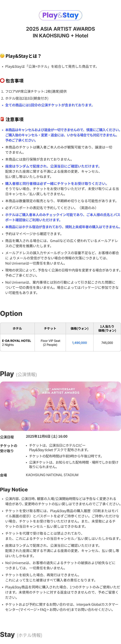Image resolution: width=121 pixels, height=644 pixels.
Task: Click the thinking face emoji icon
Action: (x=2, y=55)
